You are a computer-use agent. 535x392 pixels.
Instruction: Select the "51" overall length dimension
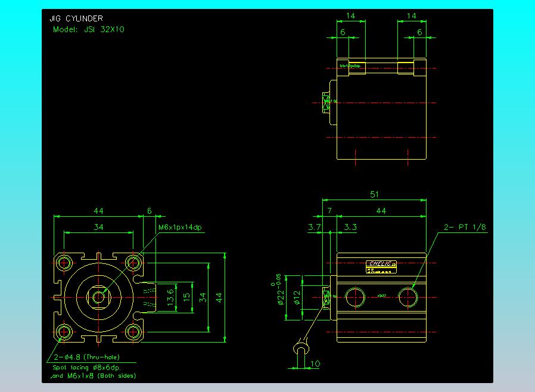[374, 194]
